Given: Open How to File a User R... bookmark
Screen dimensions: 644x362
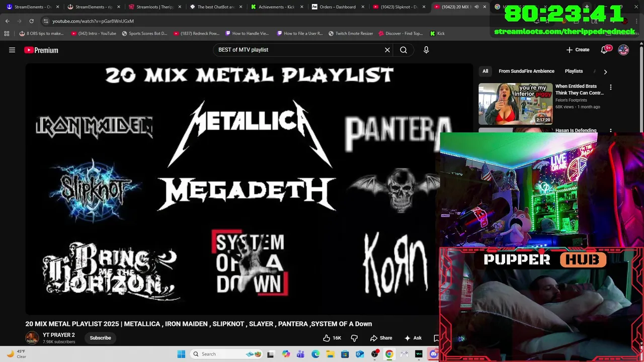Looking at the screenshot, I should (x=299, y=33).
